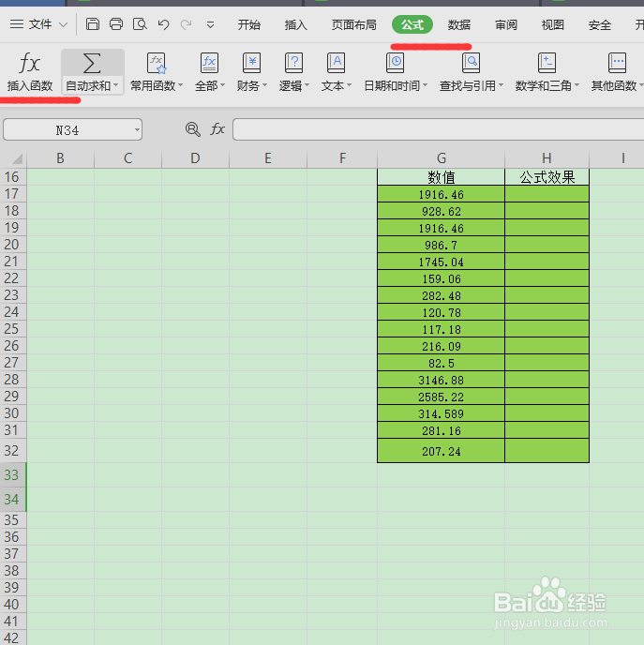Click the 数值 header cell
The image size is (644, 645).
coord(441,177)
